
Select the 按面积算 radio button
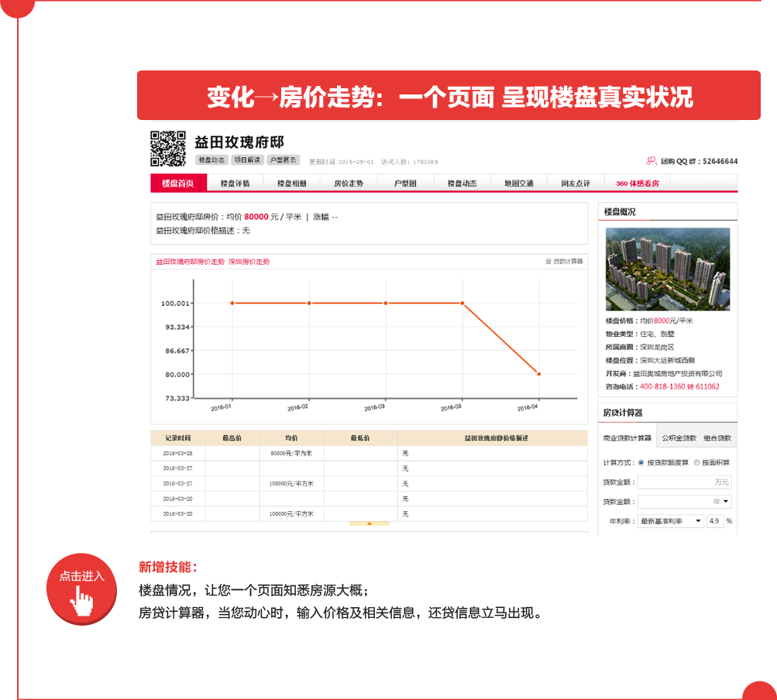coord(696,463)
